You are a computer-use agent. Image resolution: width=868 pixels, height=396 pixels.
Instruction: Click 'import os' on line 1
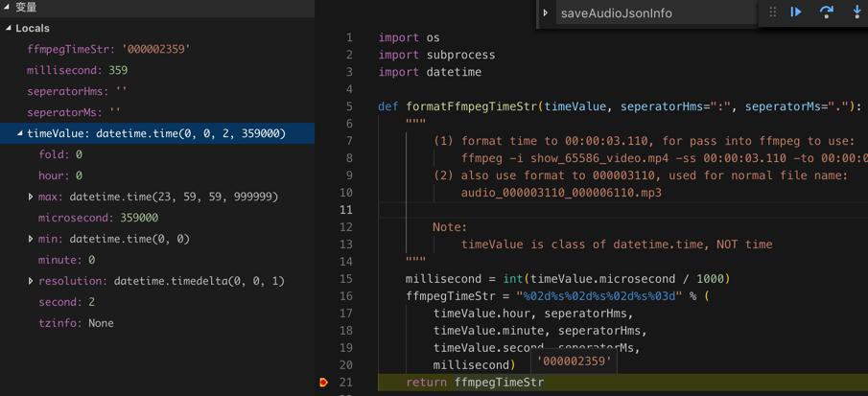point(410,37)
